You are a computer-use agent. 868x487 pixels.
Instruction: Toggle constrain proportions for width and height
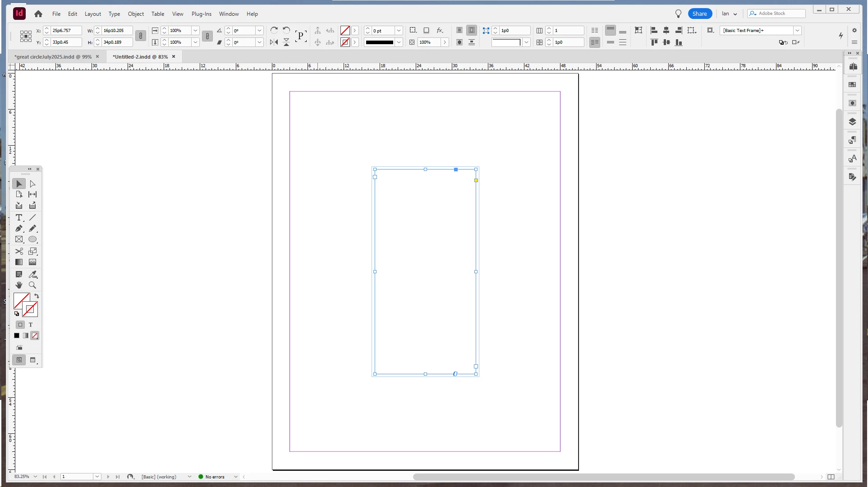pos(141,36)
